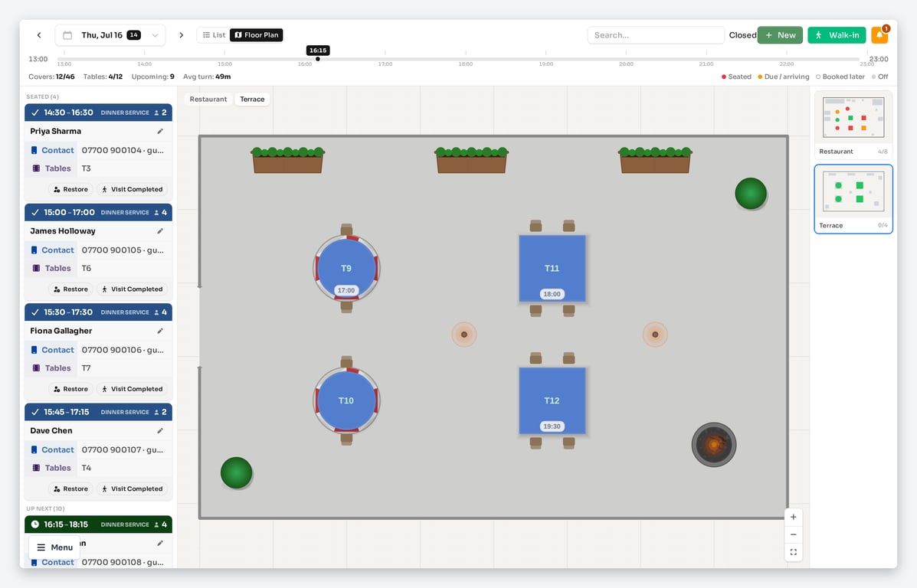Viewport: 917px width, 588px height.
Task: Click the Walk-in button
Action: 837,35
